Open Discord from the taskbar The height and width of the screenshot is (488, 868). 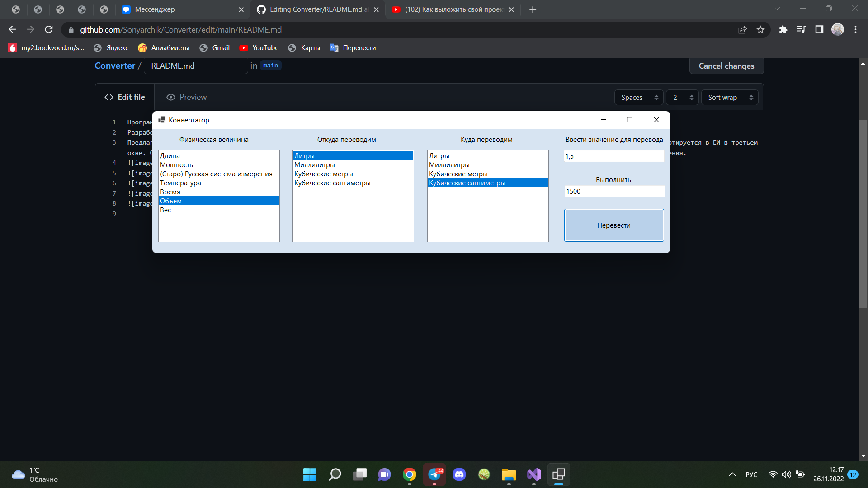pyautogui.click(x=459, y=475)
